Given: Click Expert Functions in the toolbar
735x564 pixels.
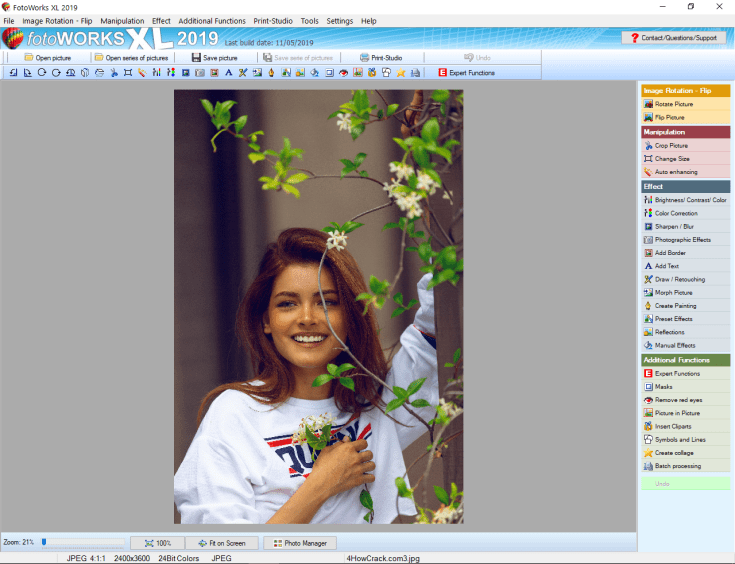Looking at the screenshot, I should (x=467, y=73).
